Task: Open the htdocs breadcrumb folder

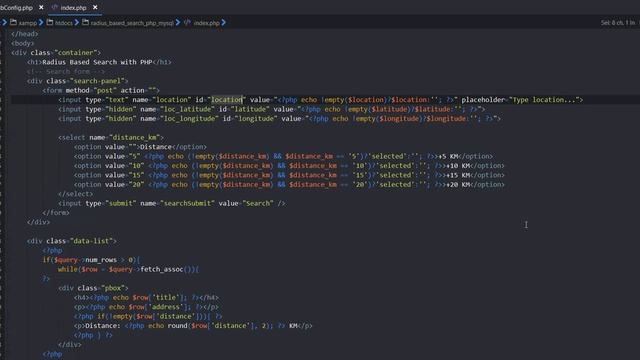Action: coord(64,23)
